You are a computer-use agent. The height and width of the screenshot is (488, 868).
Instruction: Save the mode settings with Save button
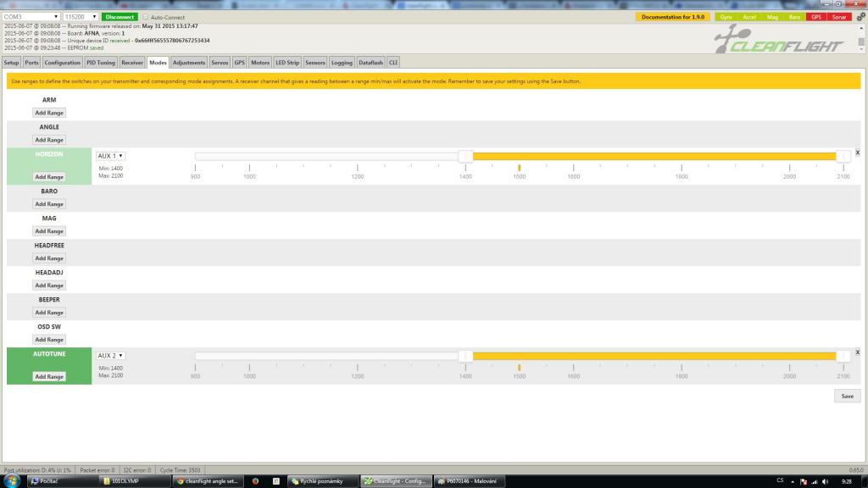(847, 396)
